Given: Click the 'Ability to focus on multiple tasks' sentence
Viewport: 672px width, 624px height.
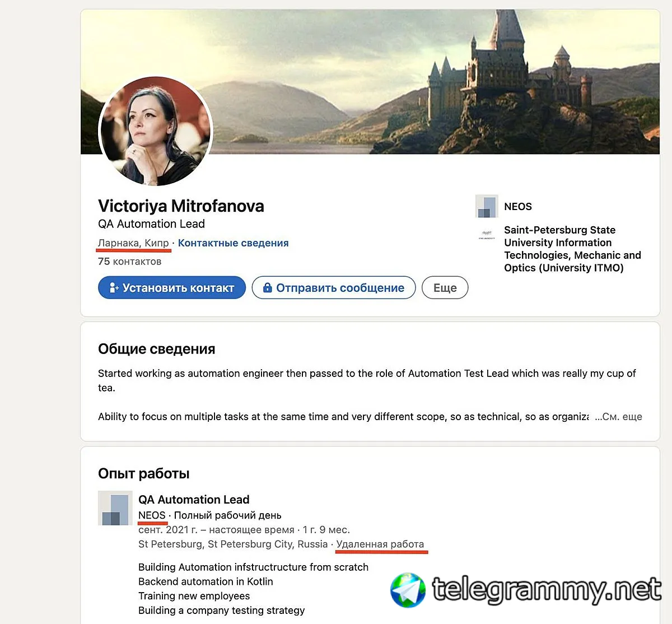Looking at the screenshot, I should pyautogui.click(x=343, y=417).
